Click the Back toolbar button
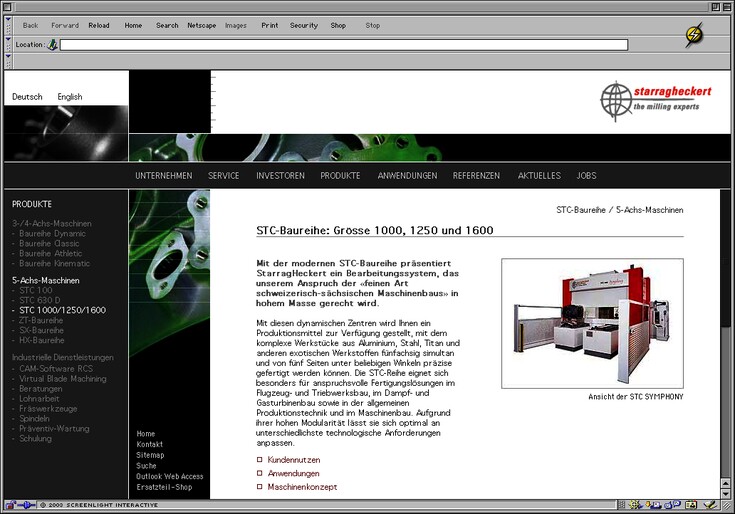 point(30,25)
